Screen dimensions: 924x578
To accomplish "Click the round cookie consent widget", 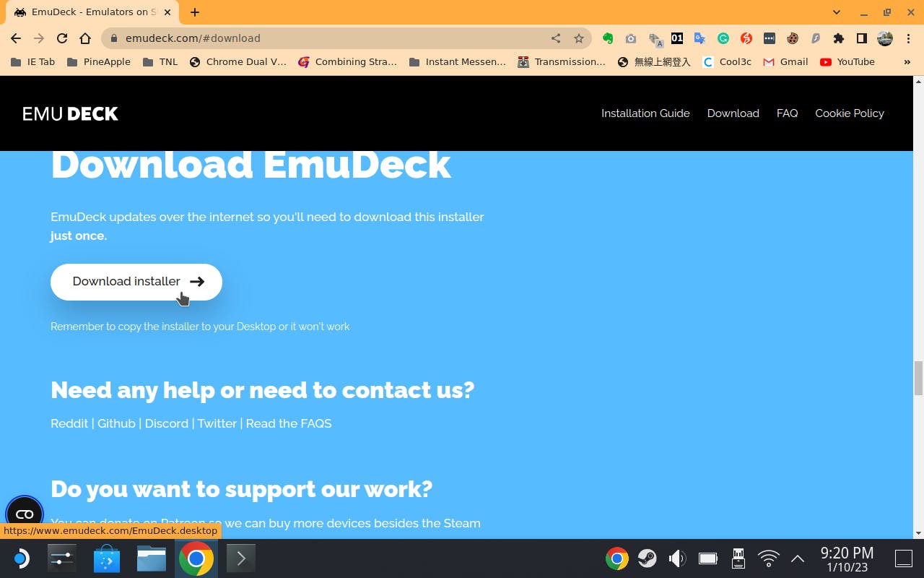I will (25, 514).
